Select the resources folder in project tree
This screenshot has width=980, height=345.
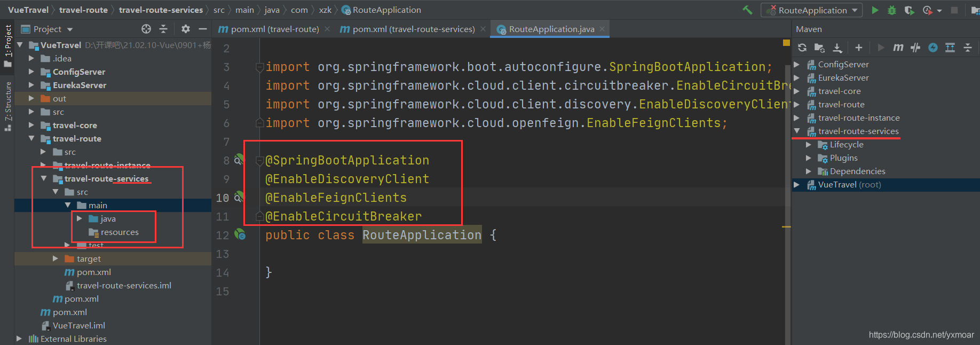coord(120,232)
